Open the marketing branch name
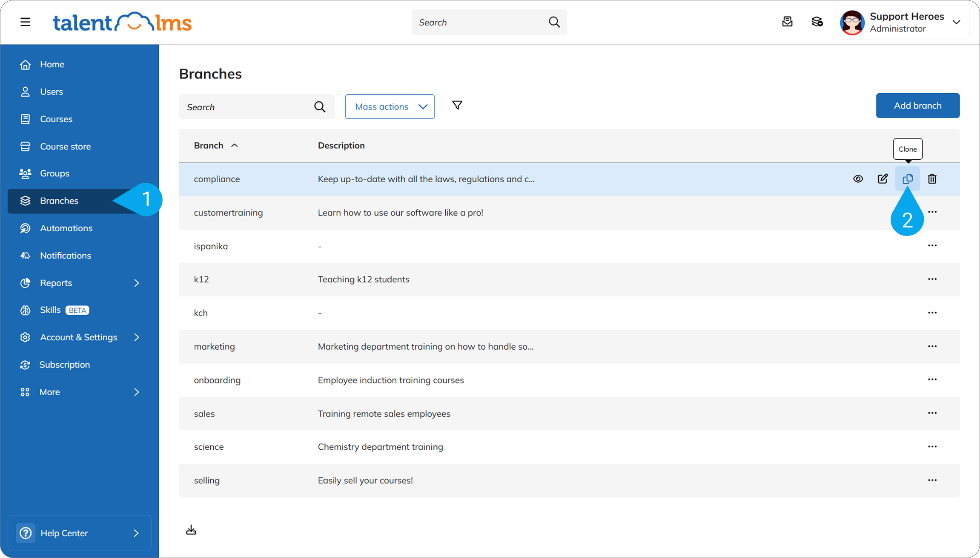 (x=214, y=347)
